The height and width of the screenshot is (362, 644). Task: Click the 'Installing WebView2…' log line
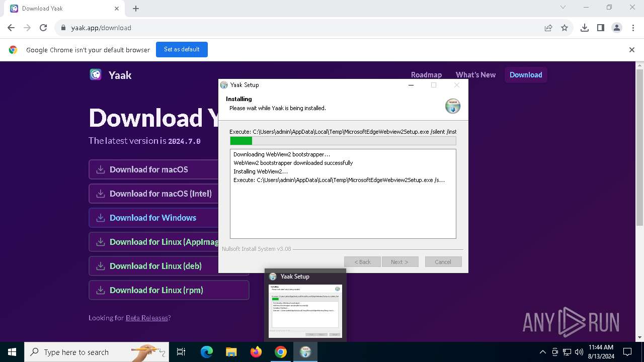[x=261, y=171]
